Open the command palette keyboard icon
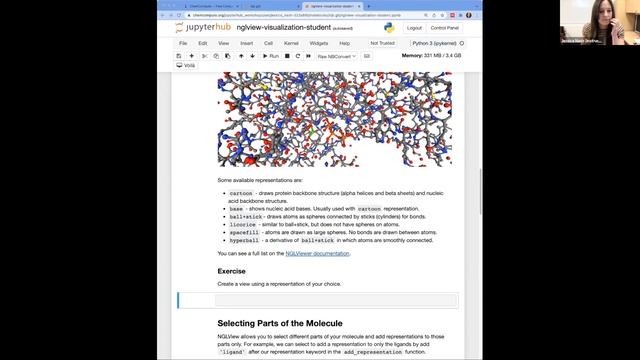 [x=367, y=56]
